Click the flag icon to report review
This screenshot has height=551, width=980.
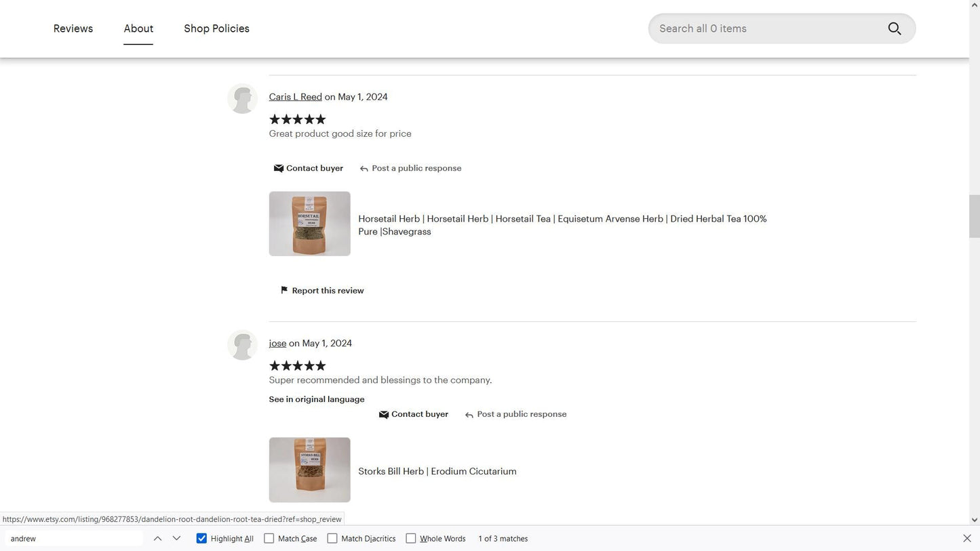point(284,290)
